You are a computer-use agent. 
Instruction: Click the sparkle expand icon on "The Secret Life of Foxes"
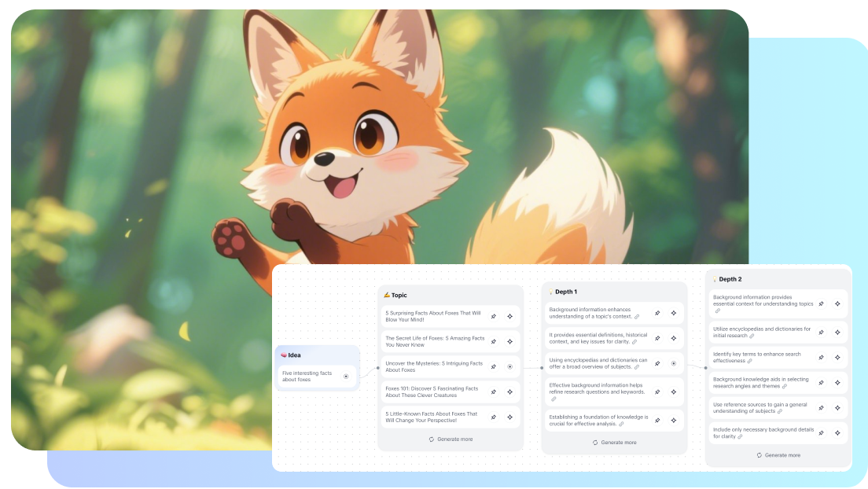click(509, 341)
